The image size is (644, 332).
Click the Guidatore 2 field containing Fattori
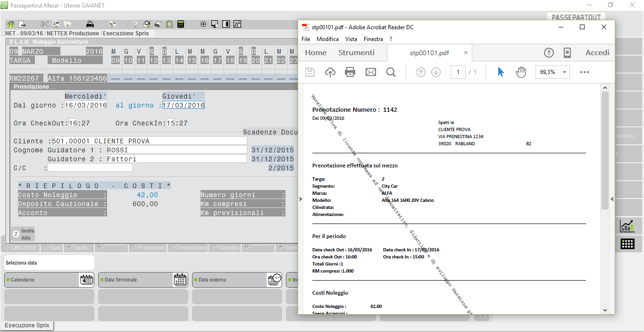coord(176,159)
